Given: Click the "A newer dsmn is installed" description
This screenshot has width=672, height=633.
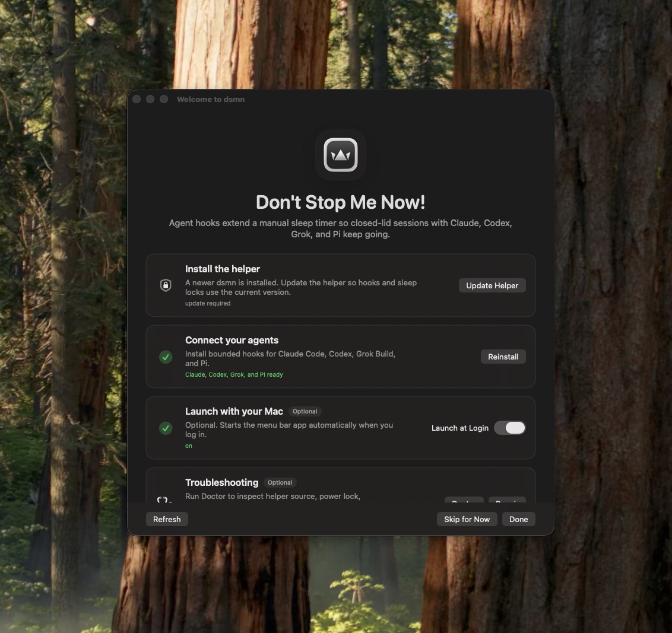Looking at the screenshot, I should tap(301, 287).
